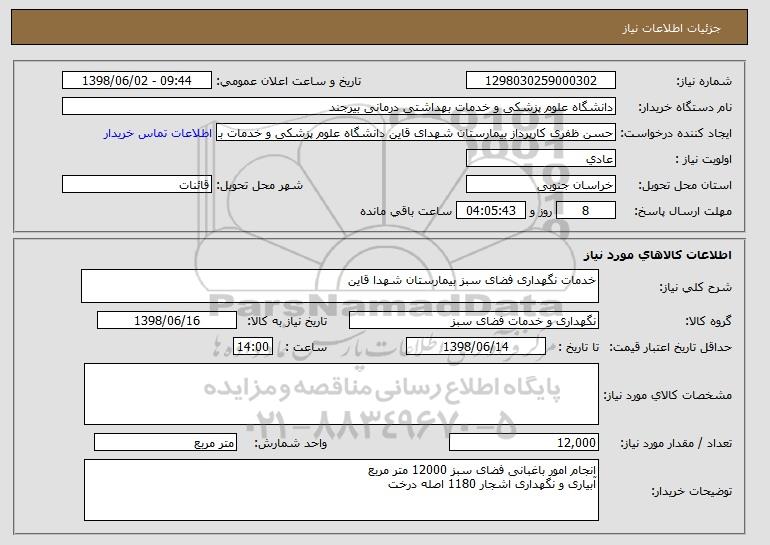Click the label واحد شمارش

pyautogui.click(x=290, y=443)
